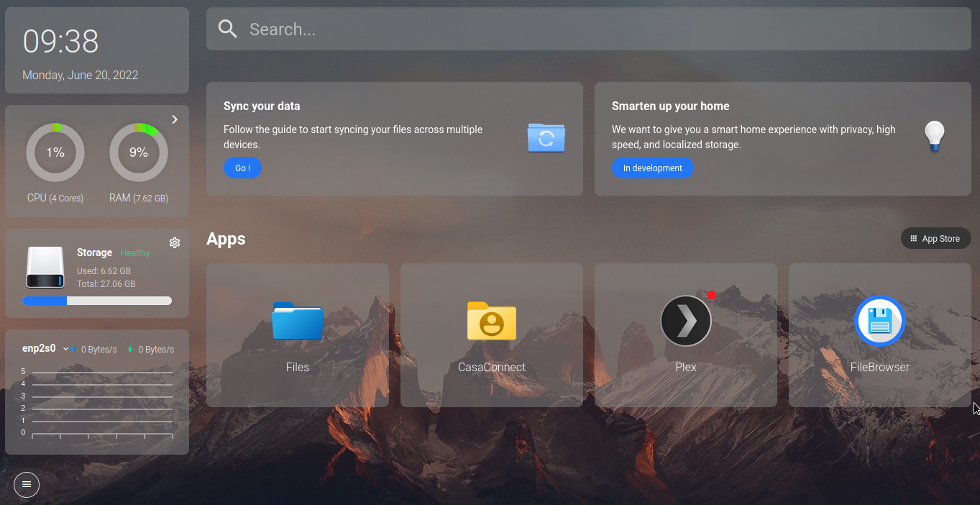Click the magnifying glass search icon

pos(228,29)
